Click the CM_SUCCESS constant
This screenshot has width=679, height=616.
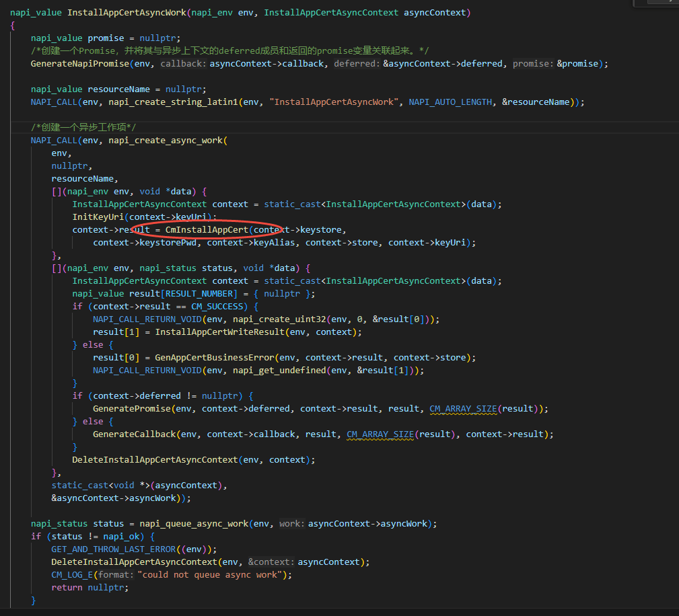click(x=217, y=307)
